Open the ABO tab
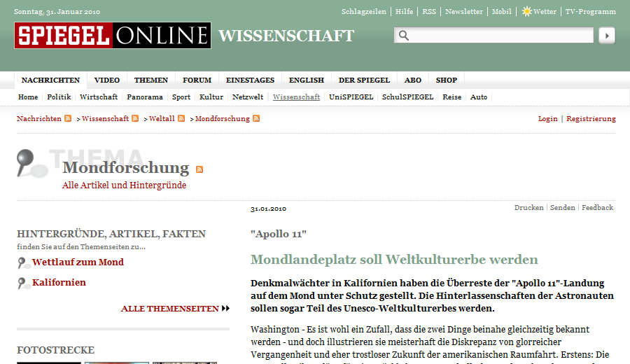The width and height of the screenshot is (630, 364). tap(412, 80)
